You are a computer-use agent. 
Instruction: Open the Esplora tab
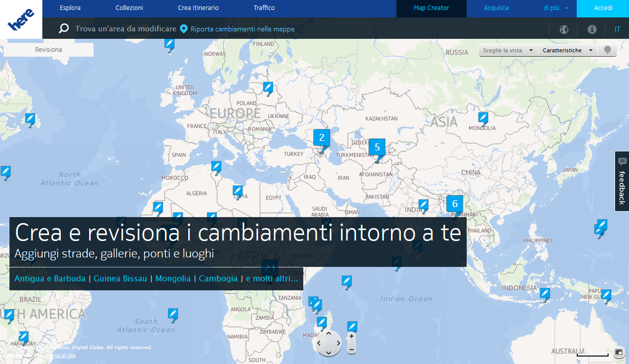tap(70, 8)
